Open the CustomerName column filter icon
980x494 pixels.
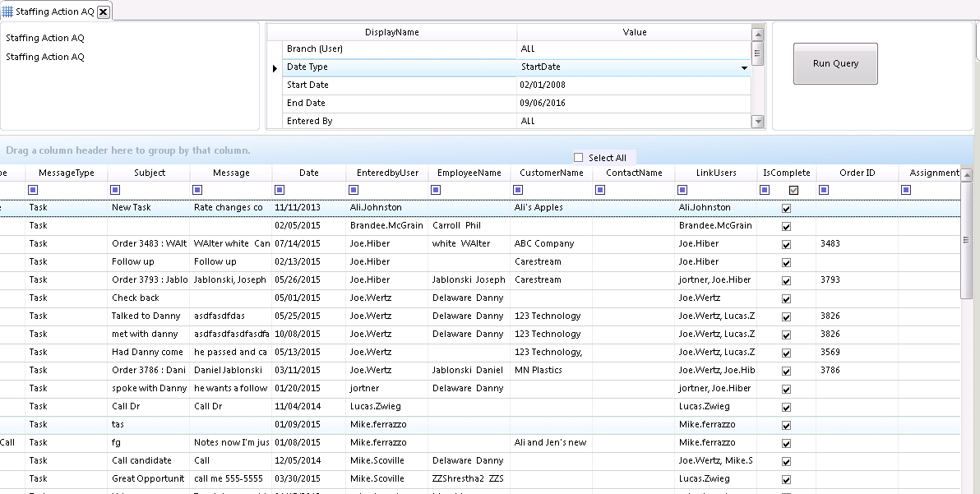click(517, 190)
